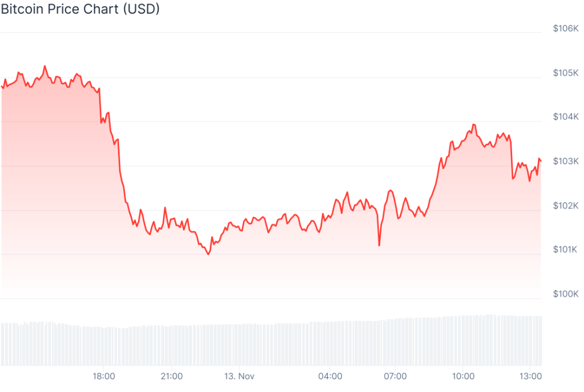
Task: Click the $102K price axis label
Action: [565, 206]
